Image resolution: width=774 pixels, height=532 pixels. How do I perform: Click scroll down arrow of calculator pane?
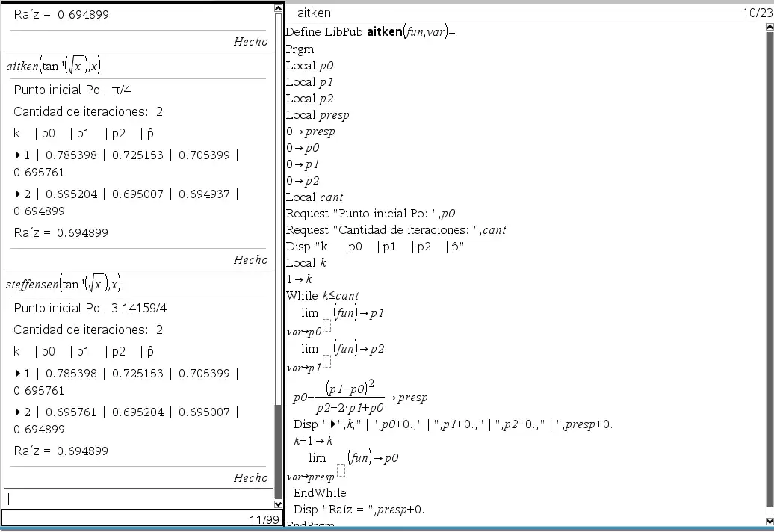click(278, 504)
